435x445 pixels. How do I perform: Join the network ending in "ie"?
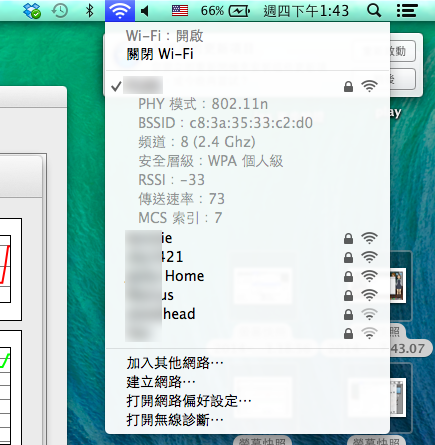247,238
